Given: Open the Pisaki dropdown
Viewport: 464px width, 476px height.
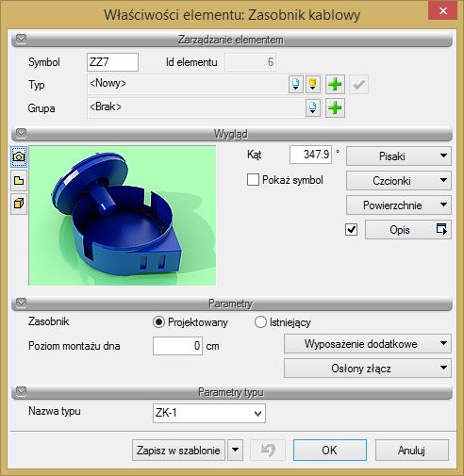Looking at the screenshot, I should tap(399, 156).
